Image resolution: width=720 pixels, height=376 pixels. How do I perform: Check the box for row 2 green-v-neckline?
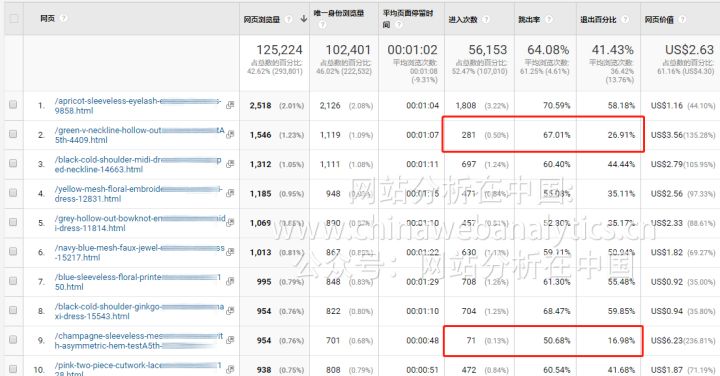[13, 134]
